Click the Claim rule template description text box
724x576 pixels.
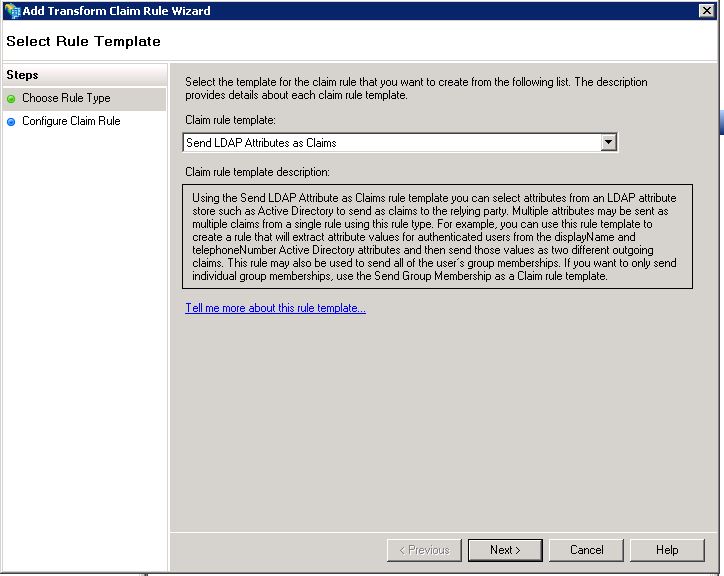[x=437, y=236]
